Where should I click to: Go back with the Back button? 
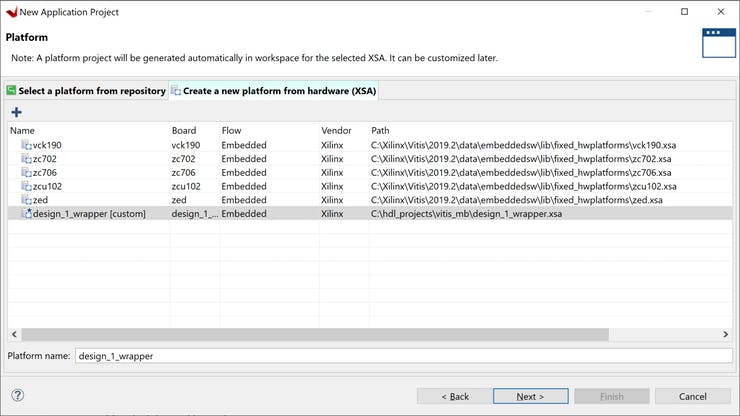coord(456,396)
